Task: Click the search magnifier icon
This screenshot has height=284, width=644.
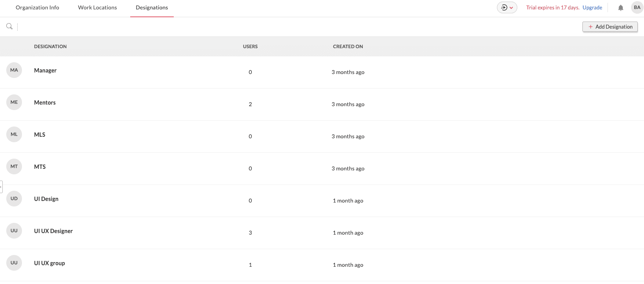Action: point(9,27)
